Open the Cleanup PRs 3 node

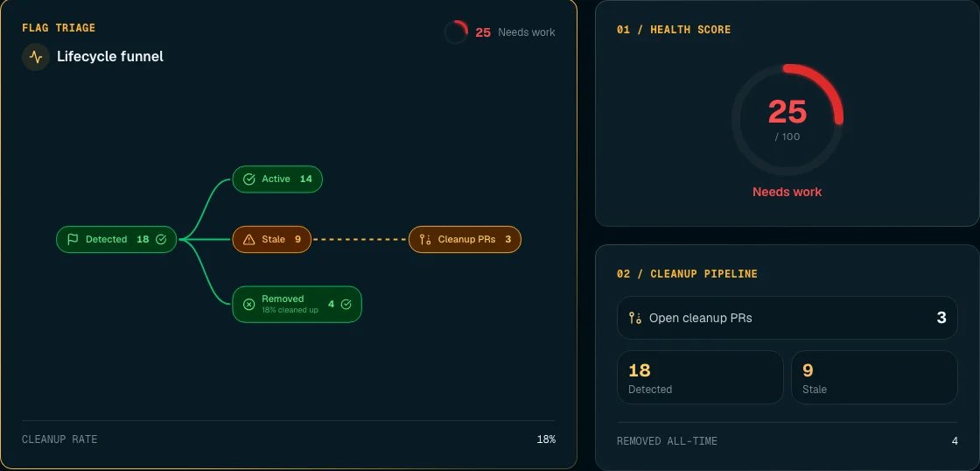pos(465,240)
